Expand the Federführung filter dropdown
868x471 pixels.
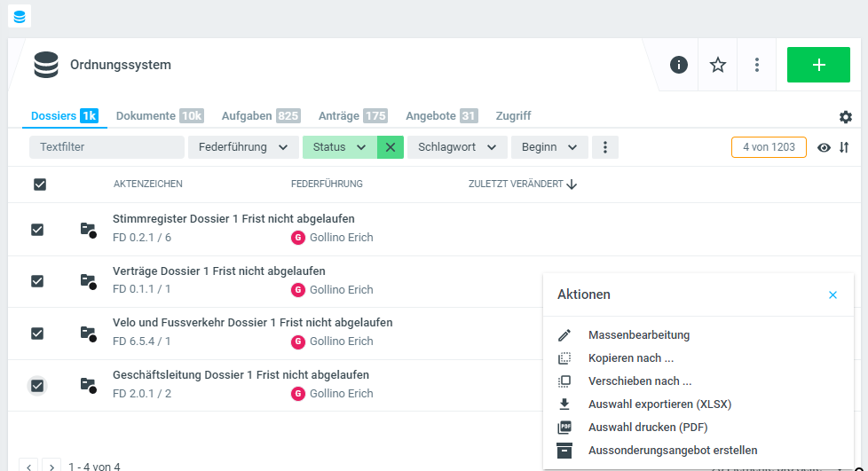click(242, 147)
